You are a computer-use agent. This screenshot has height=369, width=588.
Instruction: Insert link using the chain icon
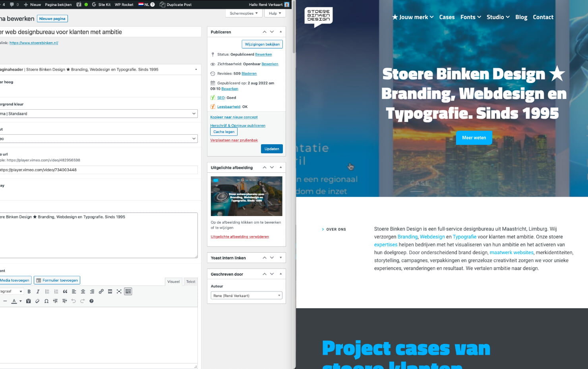(101, 292)
